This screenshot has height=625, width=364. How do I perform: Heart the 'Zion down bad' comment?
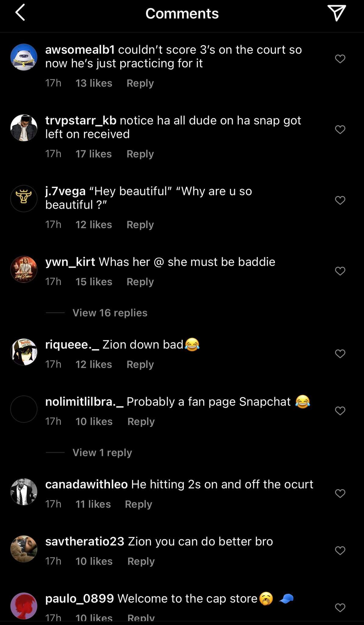click(x=340, y=353)
